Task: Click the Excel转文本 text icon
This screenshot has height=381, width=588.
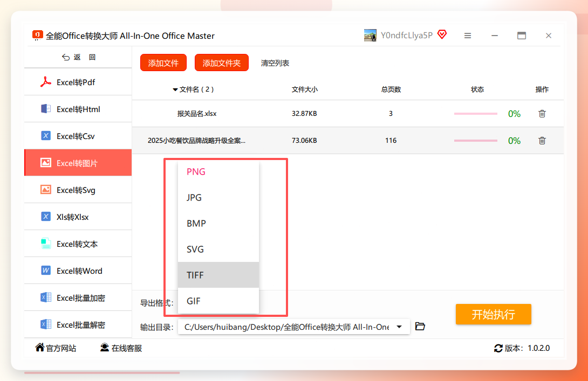Action: pos(46,244)
